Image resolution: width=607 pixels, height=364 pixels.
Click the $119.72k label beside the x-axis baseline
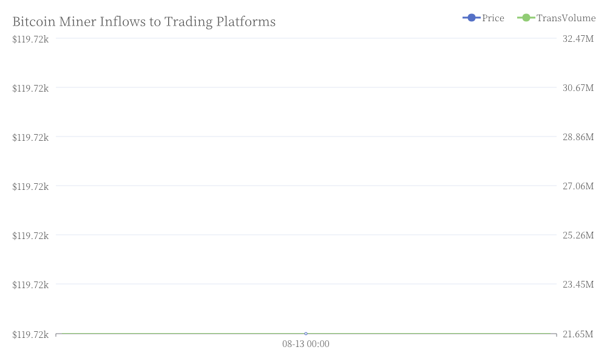pos(30,334)
